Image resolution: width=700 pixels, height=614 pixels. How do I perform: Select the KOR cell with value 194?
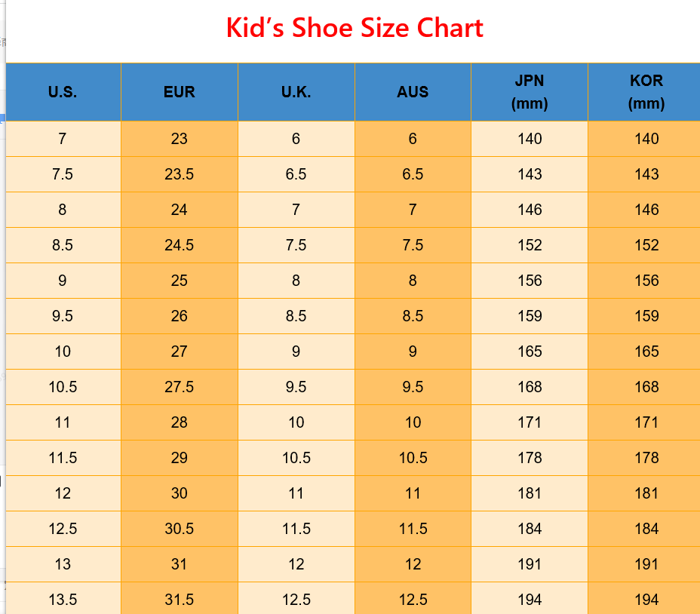pyautogui.click(x=646, y=599)
